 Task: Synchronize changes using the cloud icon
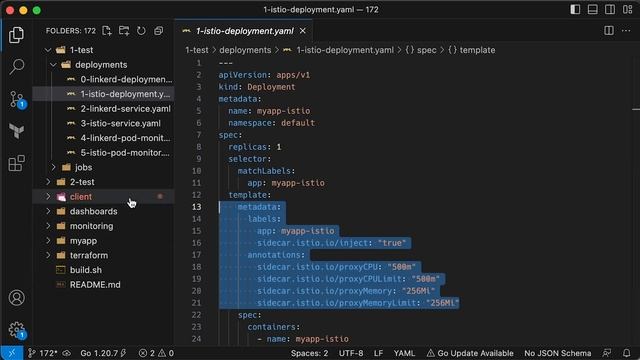pos(67,353)
